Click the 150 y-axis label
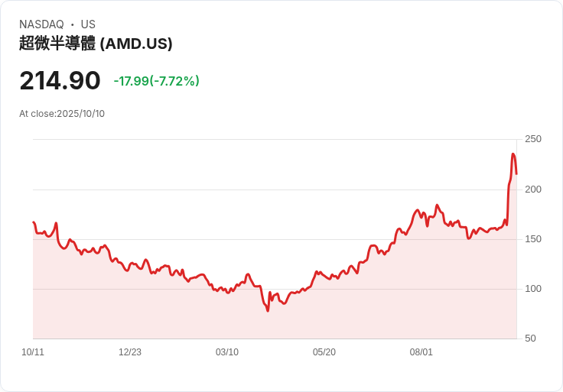Screen dimensions: 563x392 [x=533, y=239]
